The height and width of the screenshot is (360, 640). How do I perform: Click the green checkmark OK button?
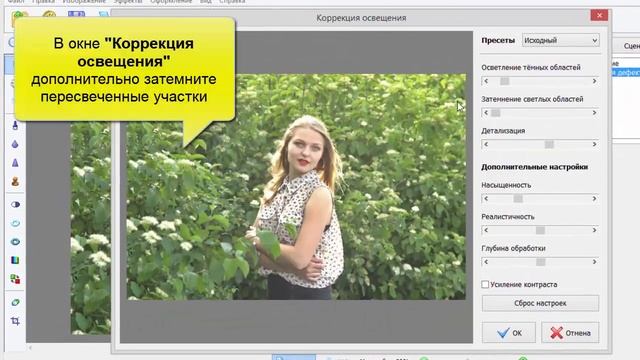pyautogui.click(x=509, y=333)
